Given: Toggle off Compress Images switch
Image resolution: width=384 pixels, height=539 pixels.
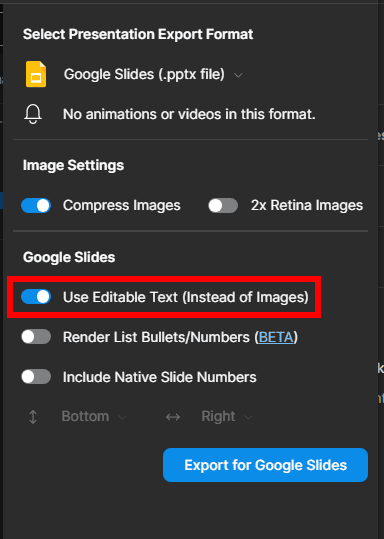Looking at the screenshot, I should (x=36, y=206).
